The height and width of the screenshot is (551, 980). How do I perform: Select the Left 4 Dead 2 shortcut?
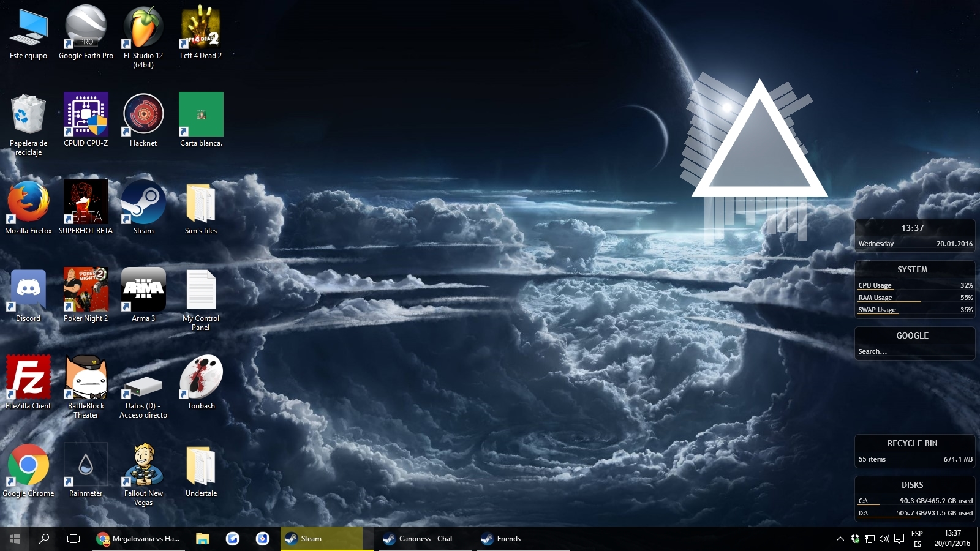pyautogui.click(x=201, y=33)
